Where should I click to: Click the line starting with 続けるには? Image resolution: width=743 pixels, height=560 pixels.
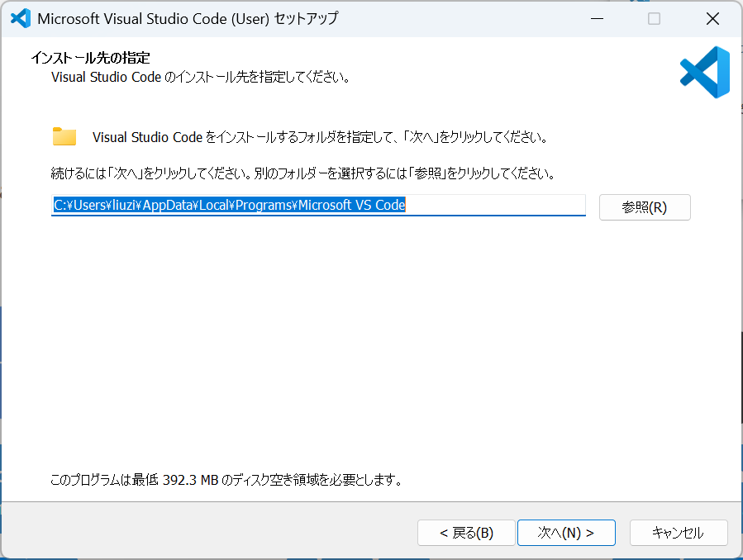[302, 174]
